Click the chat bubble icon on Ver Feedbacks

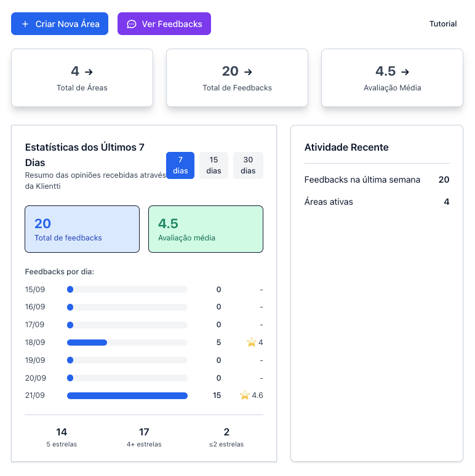tap(132, 24)
